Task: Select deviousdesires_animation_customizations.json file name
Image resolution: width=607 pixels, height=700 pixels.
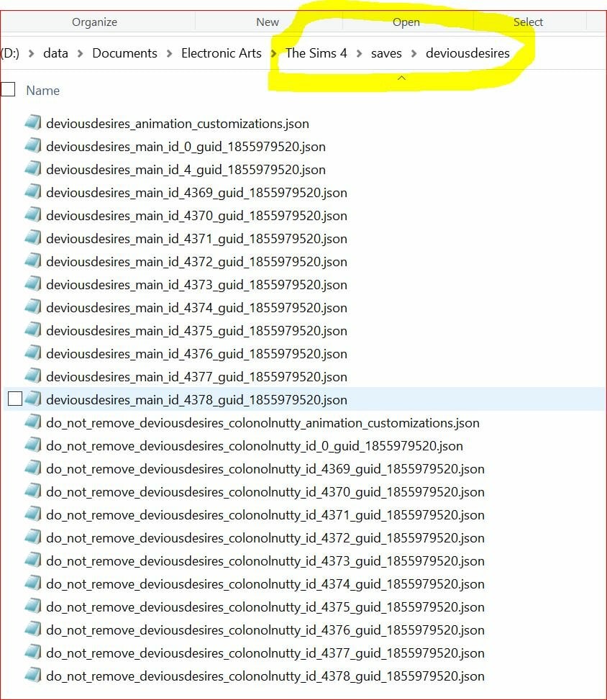Action: click(x=178, y=124)
